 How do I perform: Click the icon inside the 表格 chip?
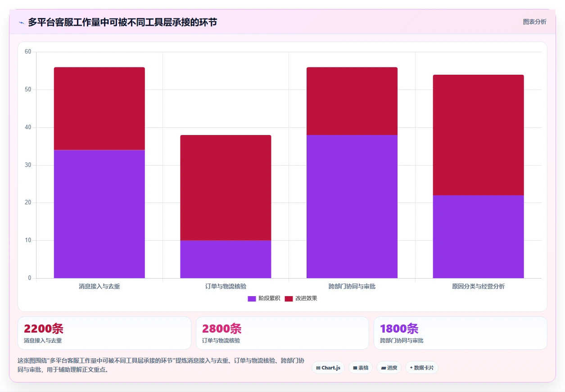click(355, 368)
